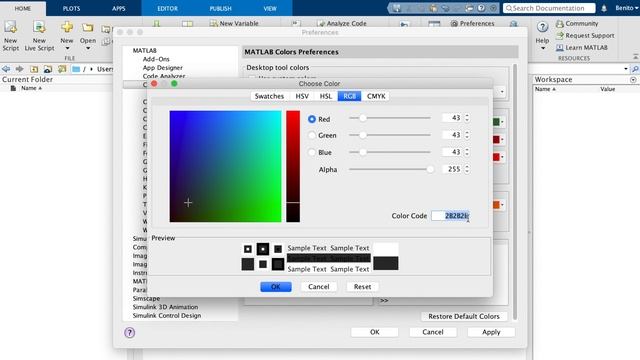Click the vertical red component strip
This screenshot has width=640, height=360.
293,167
